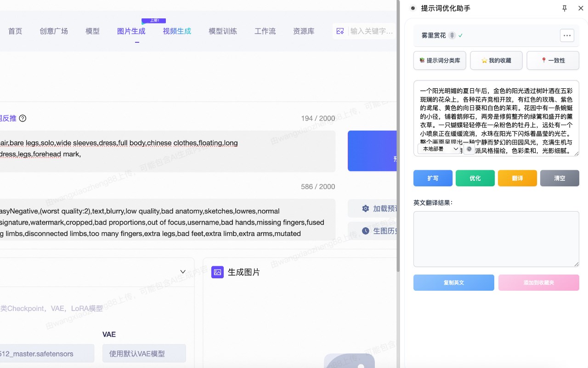Click the 雾里赏花 model name
The height and width of the screenshot is (368, 588).
click(434, 35)
